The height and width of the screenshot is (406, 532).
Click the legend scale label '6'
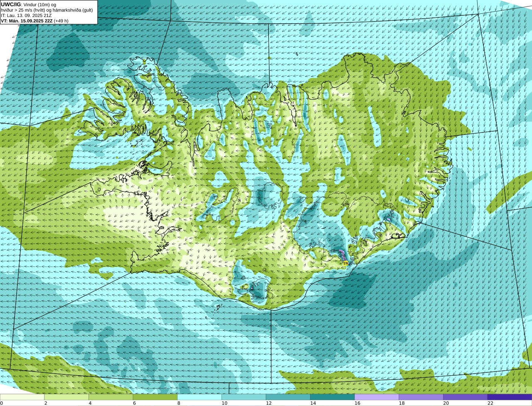[x=134, y=403]
